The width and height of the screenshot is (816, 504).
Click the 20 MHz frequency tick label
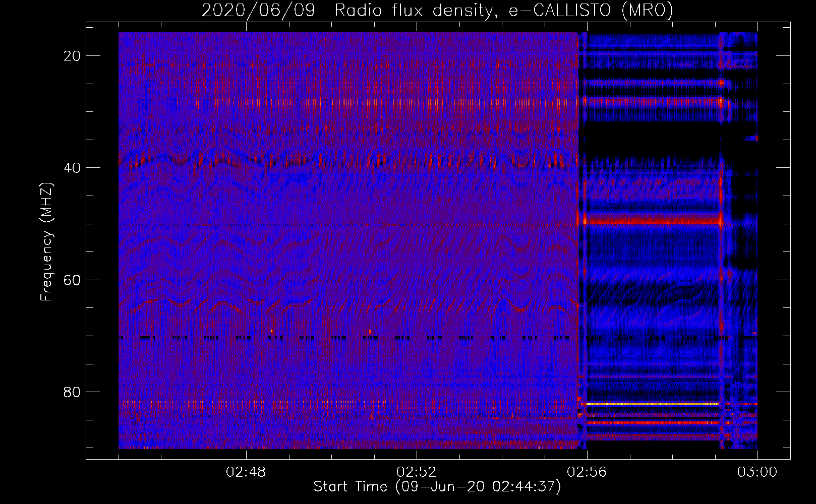pos(72,56)
